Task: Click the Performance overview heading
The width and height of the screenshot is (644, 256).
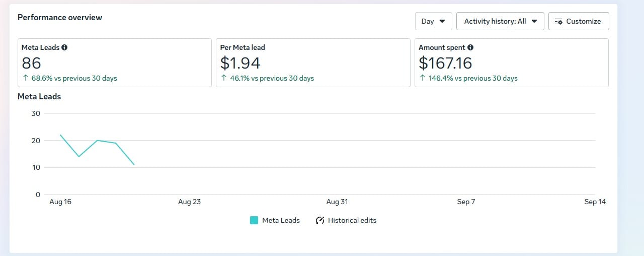Action: pyautogui.click(x=60, y=17)
